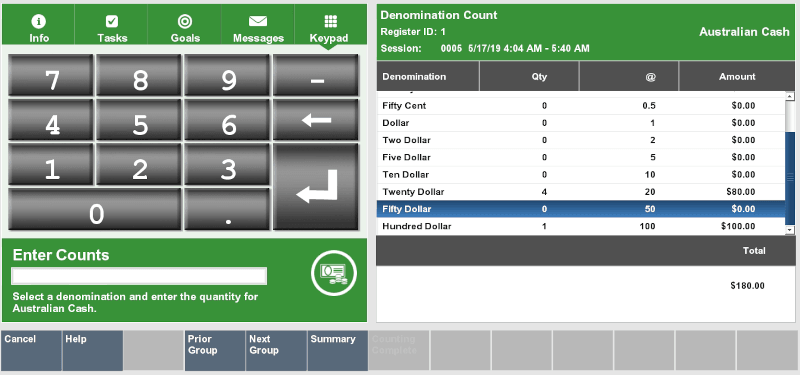
Task: Tap keypad digit 0
Action: (95, 209)
